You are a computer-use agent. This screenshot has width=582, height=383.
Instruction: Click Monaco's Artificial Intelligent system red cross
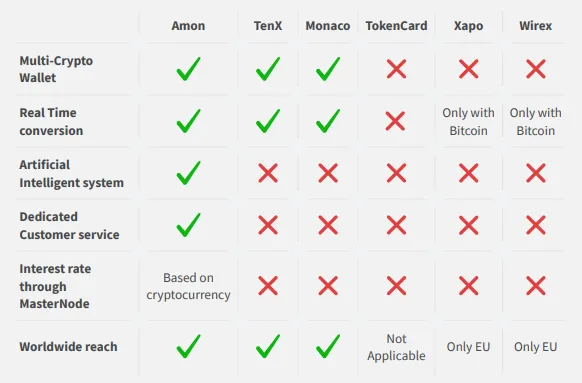(x=328, y=173)
